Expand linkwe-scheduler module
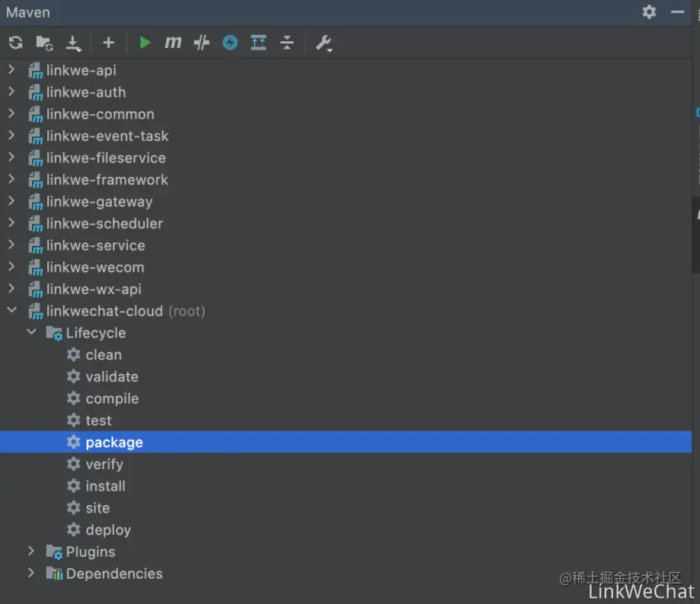700x604 pixels. (11, 222)
